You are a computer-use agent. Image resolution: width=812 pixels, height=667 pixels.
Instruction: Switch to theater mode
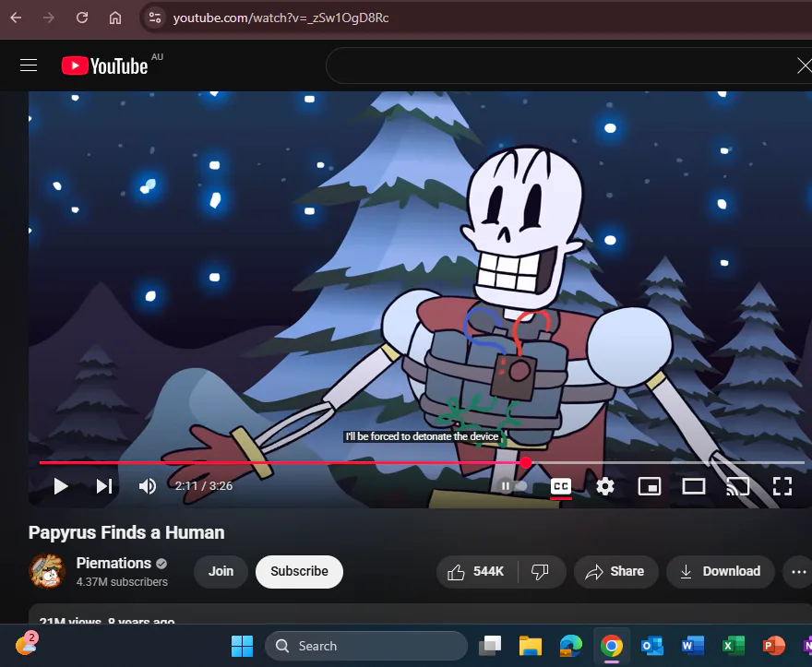click(x=693, y=486)
